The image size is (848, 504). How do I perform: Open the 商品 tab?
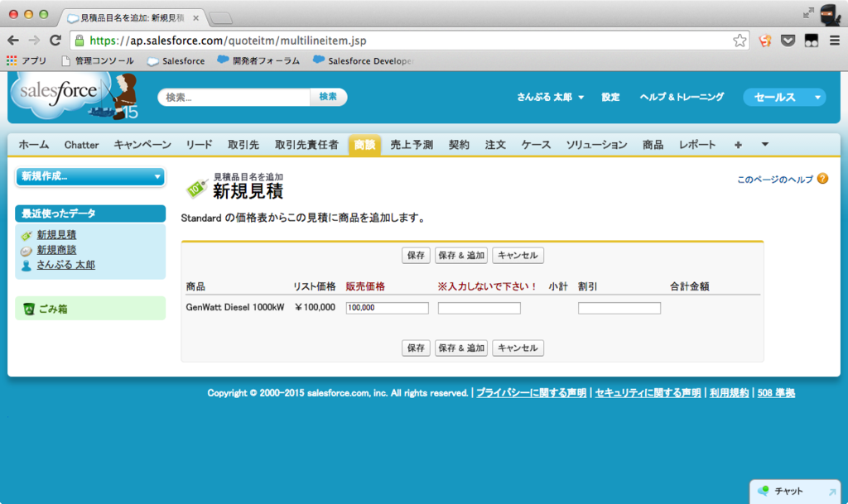click(653, 145)
